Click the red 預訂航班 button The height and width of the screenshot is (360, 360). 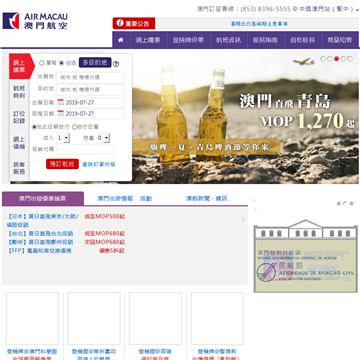pos(62,164)
